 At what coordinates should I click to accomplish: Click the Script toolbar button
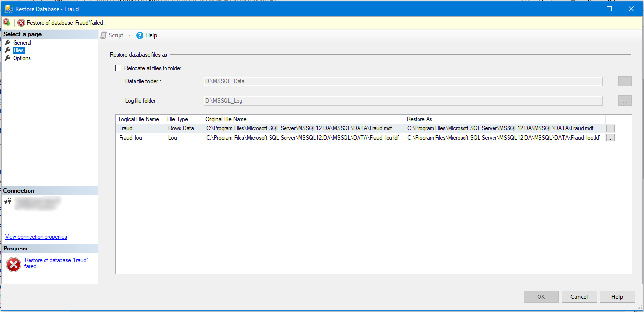click(112, 35)
